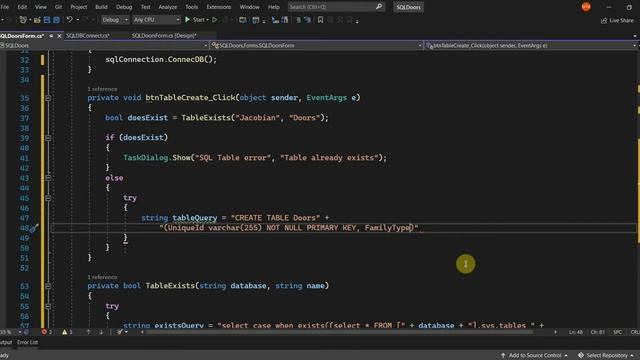
Task: Open the Extensions menu
Action: (x=218, y=7)
